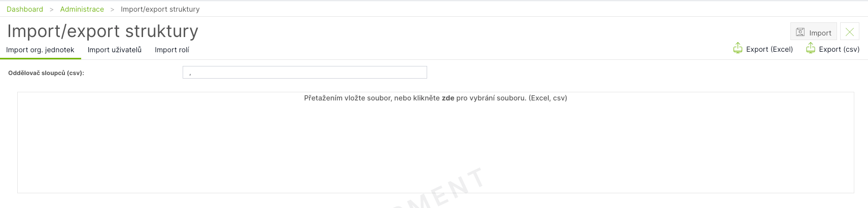
Task: Click the bold 'zde' file-select link
Action: click(448, 98)
